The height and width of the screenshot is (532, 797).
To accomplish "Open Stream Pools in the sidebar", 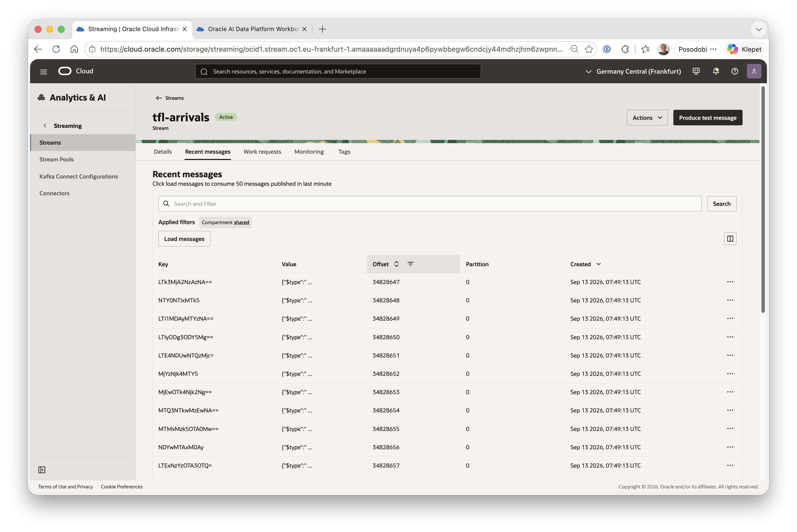I will click(56, 159).
